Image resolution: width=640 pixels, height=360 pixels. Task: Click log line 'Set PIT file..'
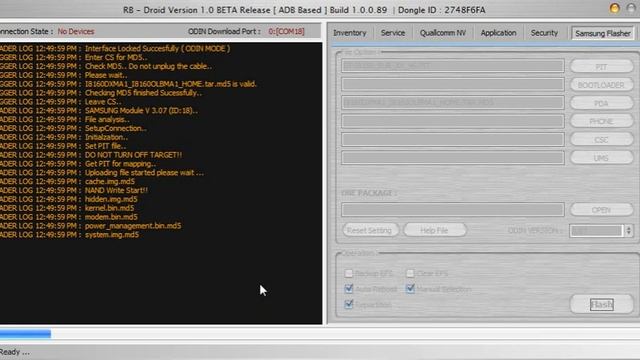pos(105,146)
